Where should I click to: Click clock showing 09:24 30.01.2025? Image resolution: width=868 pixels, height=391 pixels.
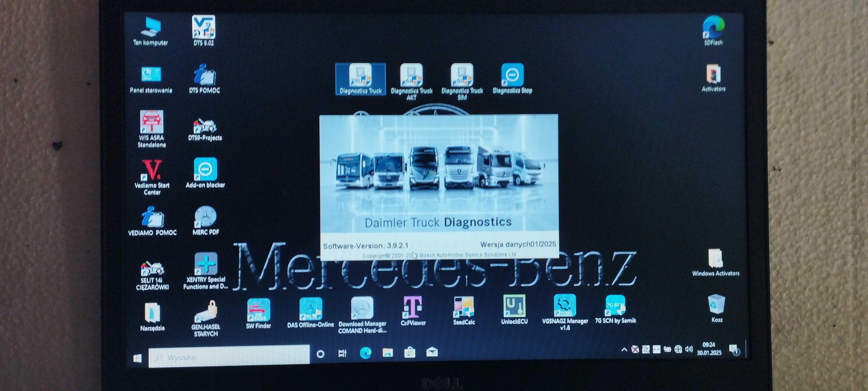(709, 349)
